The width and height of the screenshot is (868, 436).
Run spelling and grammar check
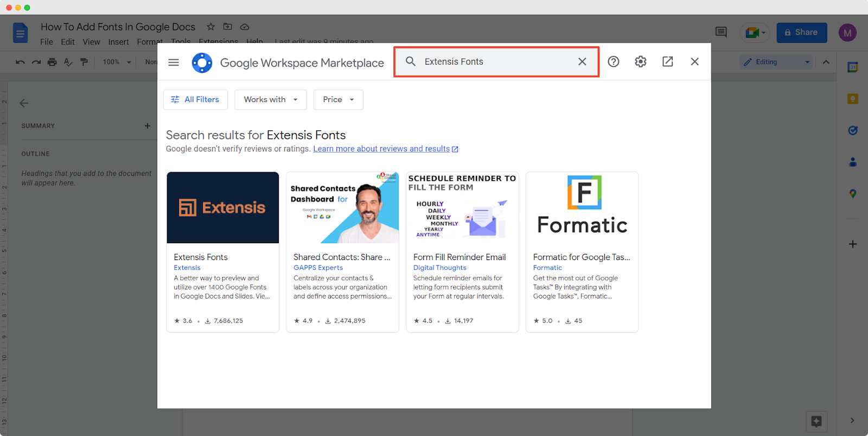68,62
